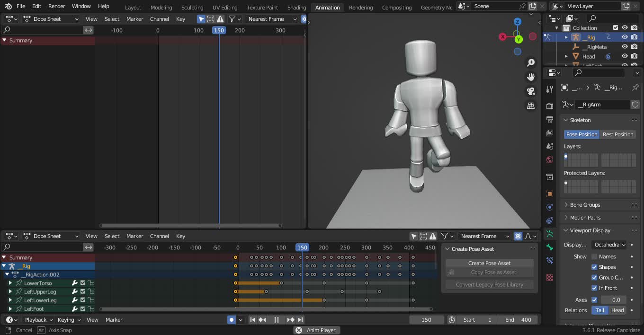The image size is (644, 335).
Task: Click the Start 1 frame field
Action: [x=477, y=320]
